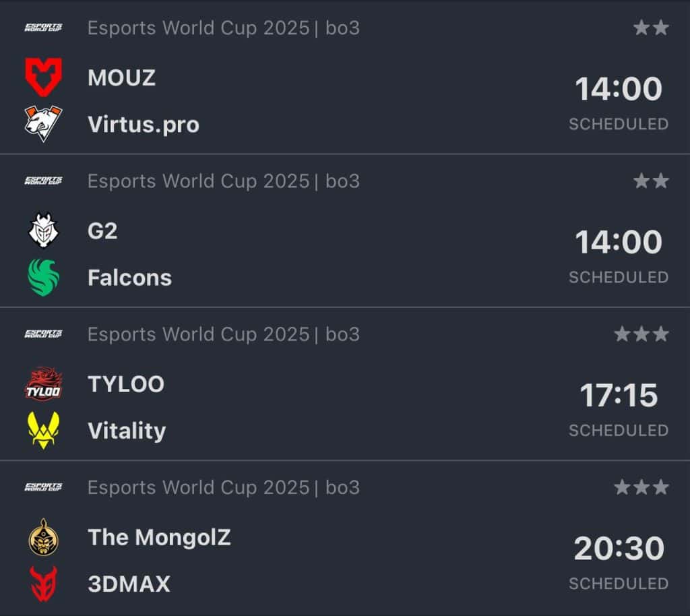Open the 17:15 scheduled match time

coord(619,396)
